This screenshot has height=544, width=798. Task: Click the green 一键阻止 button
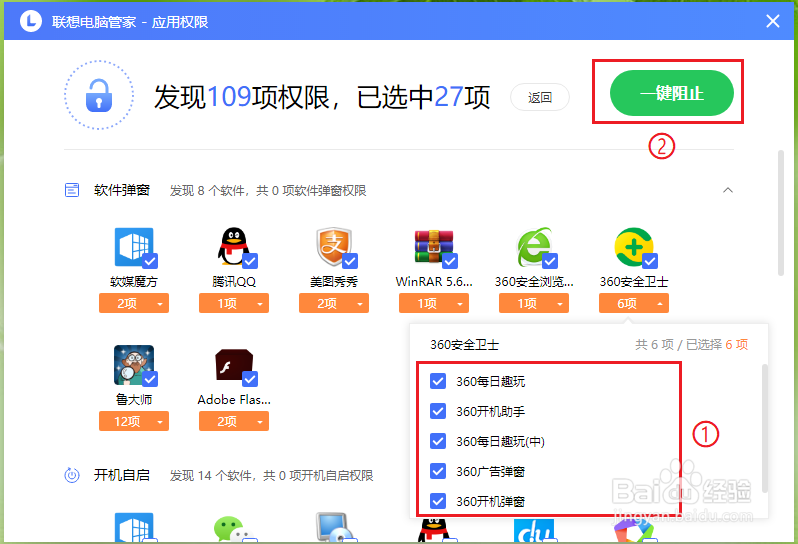point(672,93)
